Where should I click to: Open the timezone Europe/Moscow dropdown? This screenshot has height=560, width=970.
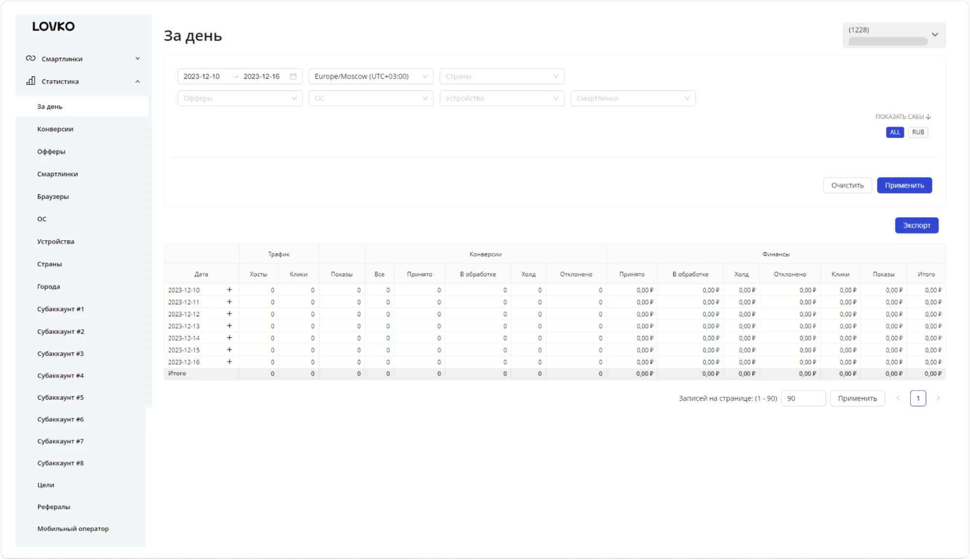[x=371, y=76]
